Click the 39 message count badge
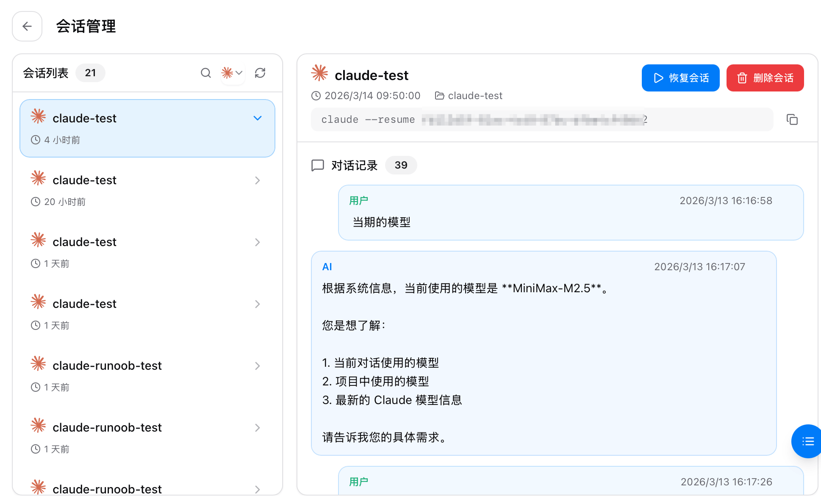The height and width of the screenshot is (504, 821). (401, 165)
